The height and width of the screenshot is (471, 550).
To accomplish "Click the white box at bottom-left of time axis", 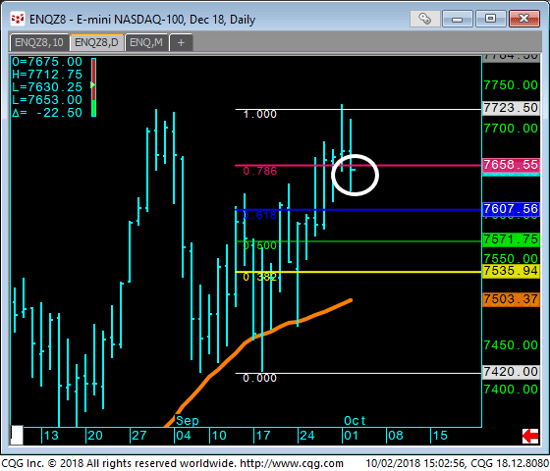I will point(17,435).
